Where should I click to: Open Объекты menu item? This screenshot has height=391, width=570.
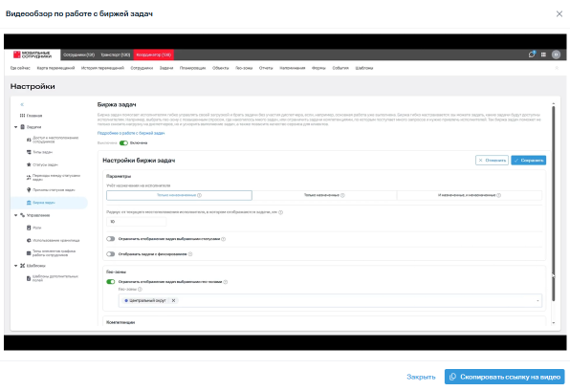tap(220, 68)
